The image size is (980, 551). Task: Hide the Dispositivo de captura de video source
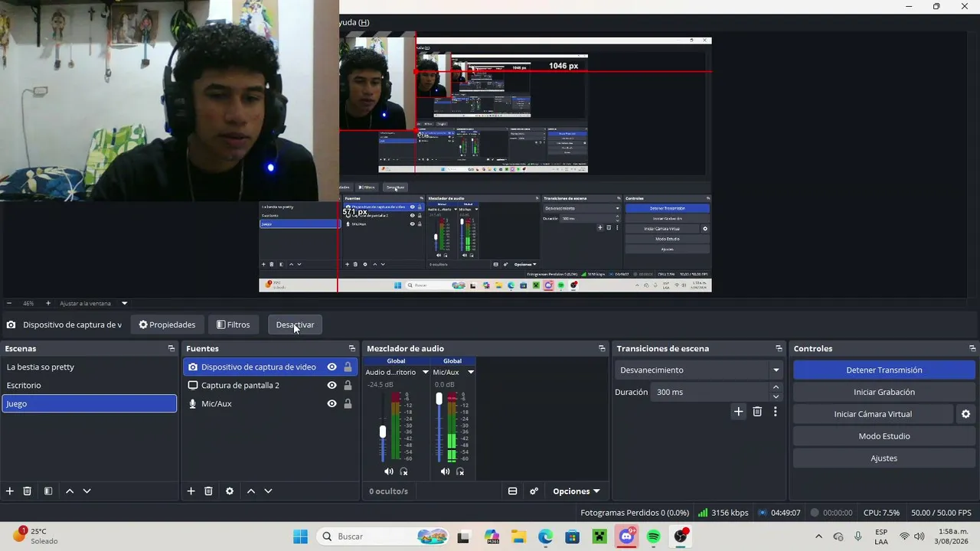[x=332, y=367]
